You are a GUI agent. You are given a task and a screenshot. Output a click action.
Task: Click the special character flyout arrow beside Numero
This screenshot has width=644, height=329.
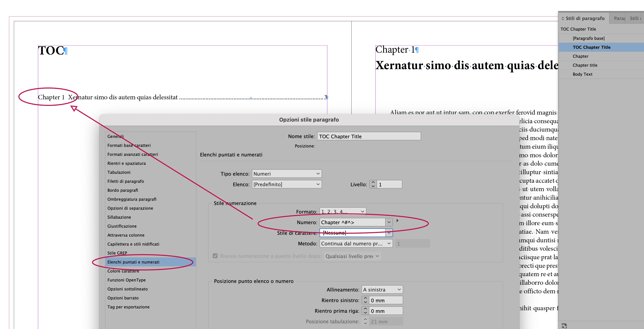tap(397, 220)
